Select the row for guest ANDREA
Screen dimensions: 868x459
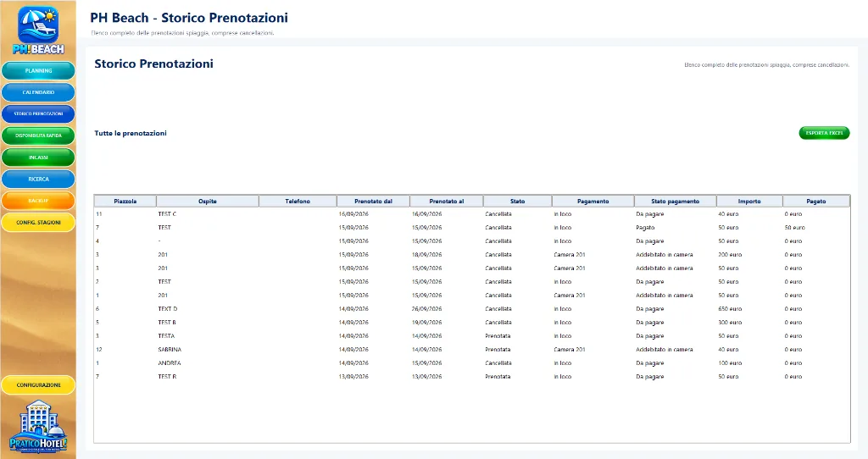(471, 363)
